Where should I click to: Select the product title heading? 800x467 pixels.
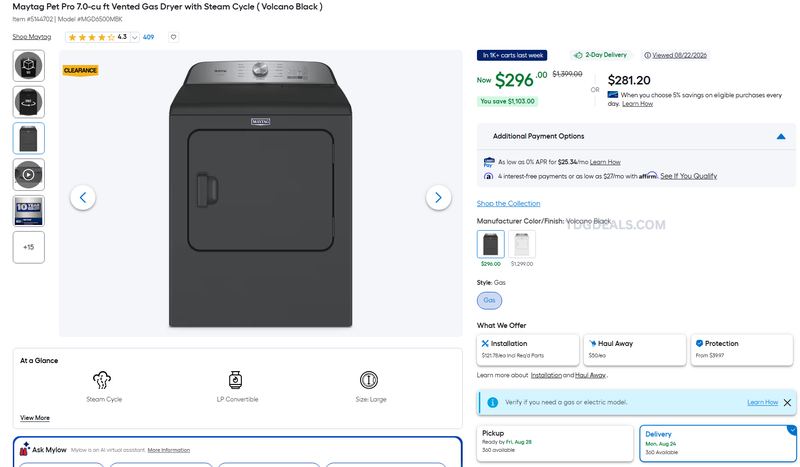click(167, 7)
